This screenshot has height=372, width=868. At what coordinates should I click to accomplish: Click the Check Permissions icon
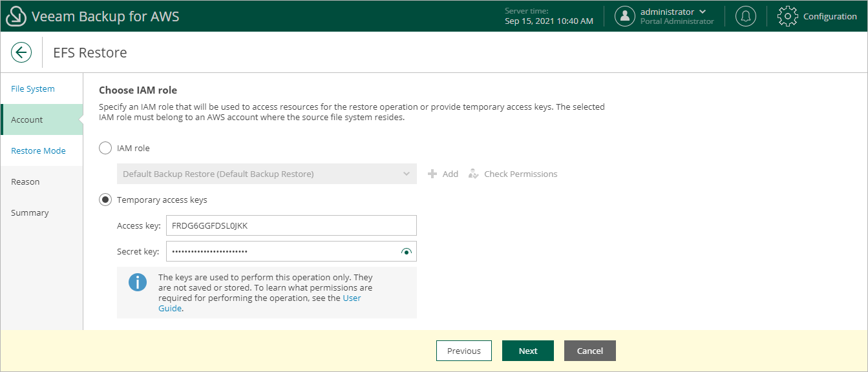coord(474,174)
